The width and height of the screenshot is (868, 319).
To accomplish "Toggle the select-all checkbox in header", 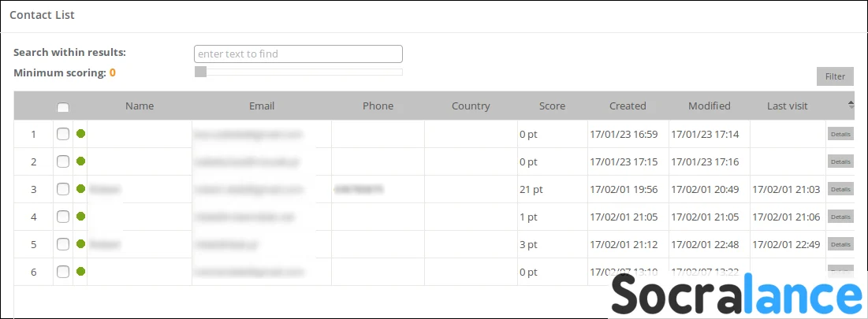I will (63, 108).
